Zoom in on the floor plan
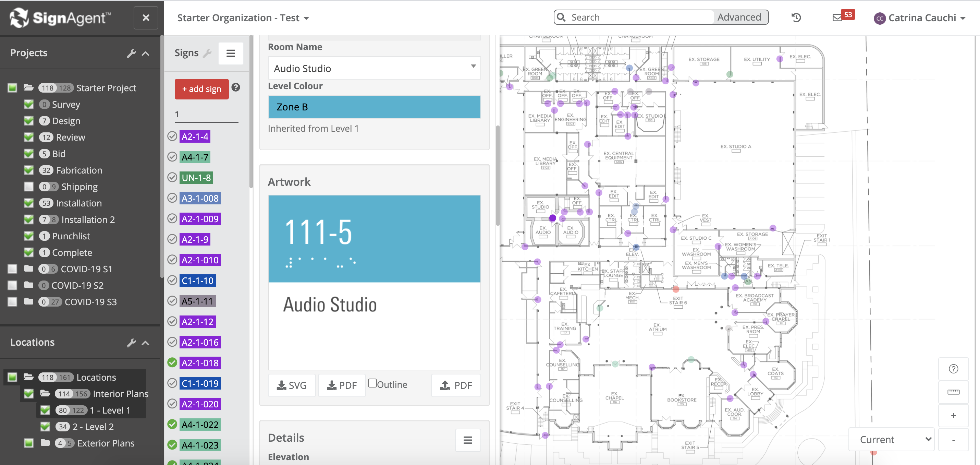 point(953,416)
